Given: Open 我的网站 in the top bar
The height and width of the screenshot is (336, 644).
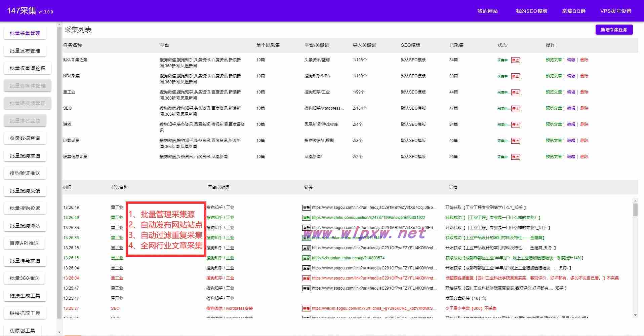Looking at the screenshot, I should [487, 11].
